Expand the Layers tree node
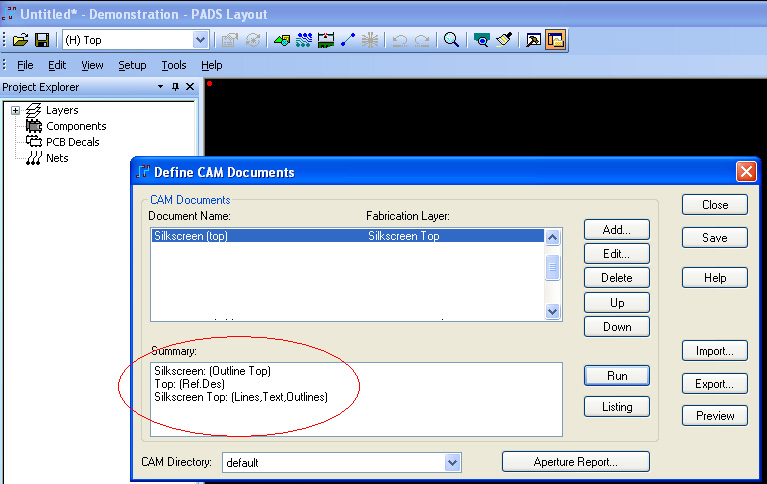767x484 pixels. coord(15,110)
